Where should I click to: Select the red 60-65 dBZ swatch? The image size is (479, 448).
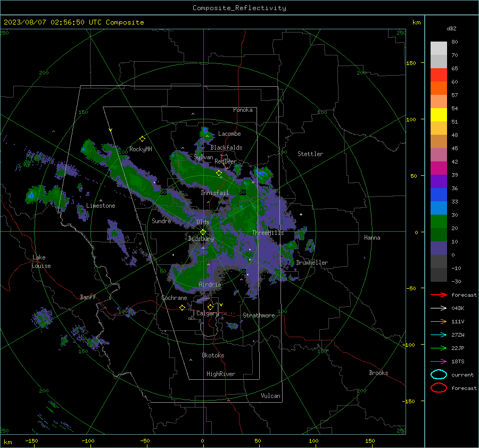(439, 75)
